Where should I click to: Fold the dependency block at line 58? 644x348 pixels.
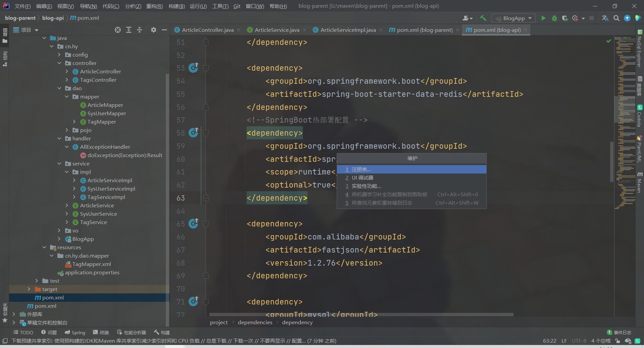pyautogui.click(x=206, y=133)
